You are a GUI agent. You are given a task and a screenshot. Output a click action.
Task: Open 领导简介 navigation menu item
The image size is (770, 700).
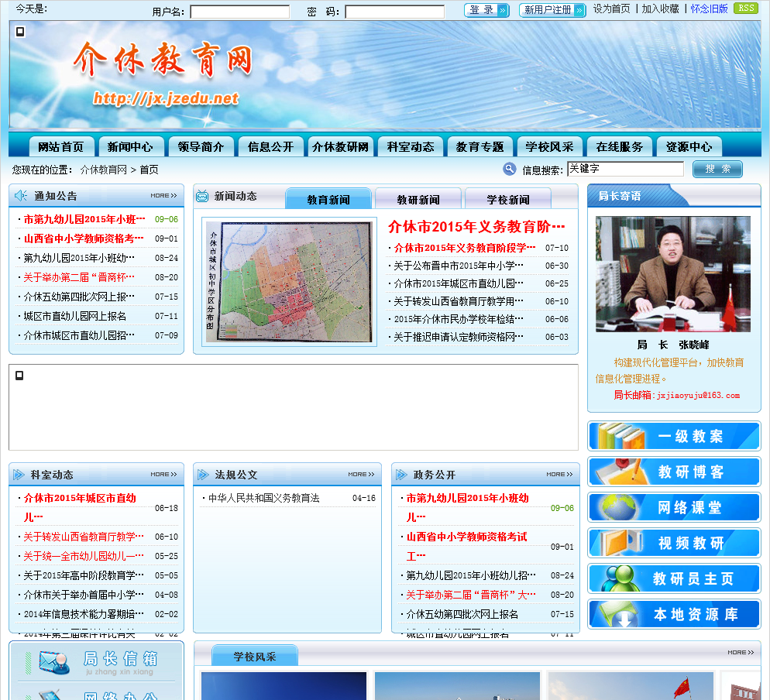click(201, 147)
